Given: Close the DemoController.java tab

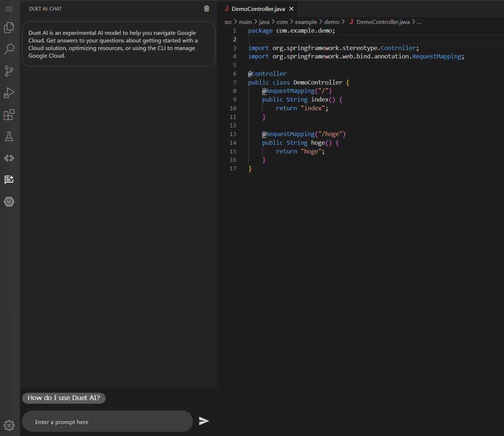Looking at the screenshot, I should [x=291, y=9].
